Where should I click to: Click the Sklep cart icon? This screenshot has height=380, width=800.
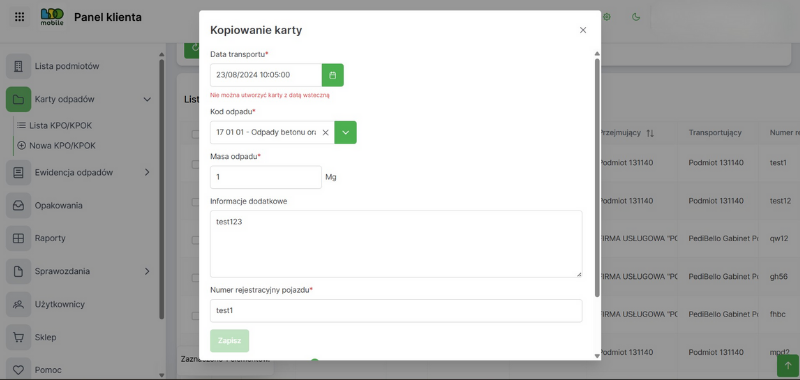tap(18, 337)
